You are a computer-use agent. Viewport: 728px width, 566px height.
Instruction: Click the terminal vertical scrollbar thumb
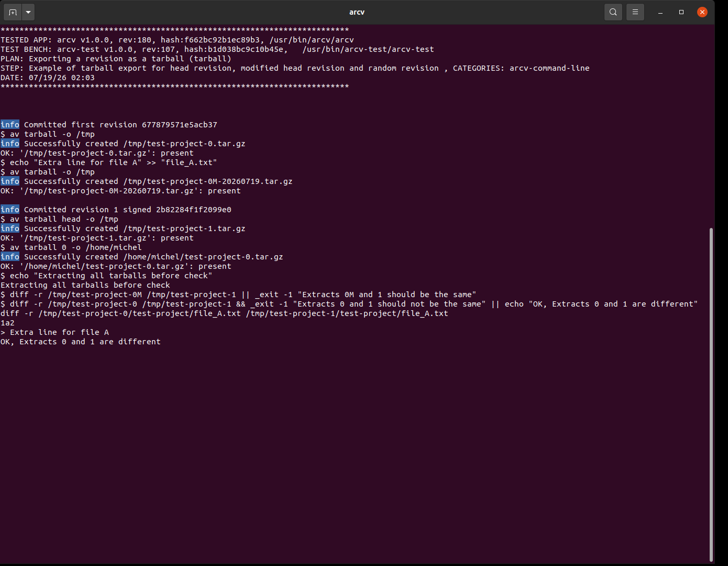(x=711, y=395)
